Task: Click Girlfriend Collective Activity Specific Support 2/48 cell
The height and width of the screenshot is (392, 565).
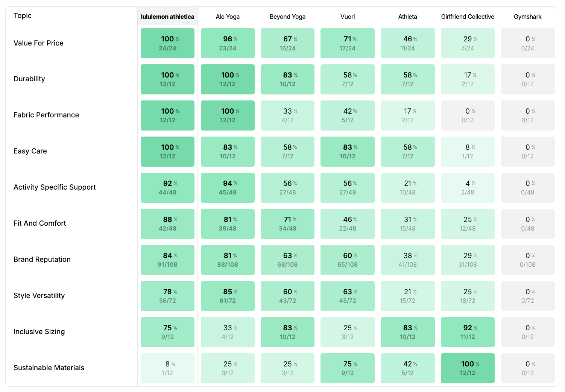Action: (468, 188)
